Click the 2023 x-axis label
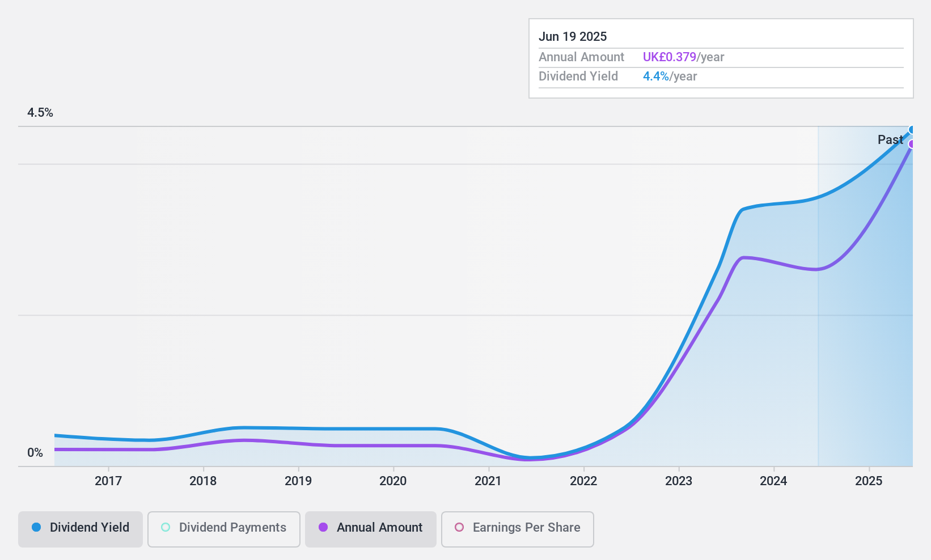The height and width of the screenshot is (560, 931). [x=678, y=481]
